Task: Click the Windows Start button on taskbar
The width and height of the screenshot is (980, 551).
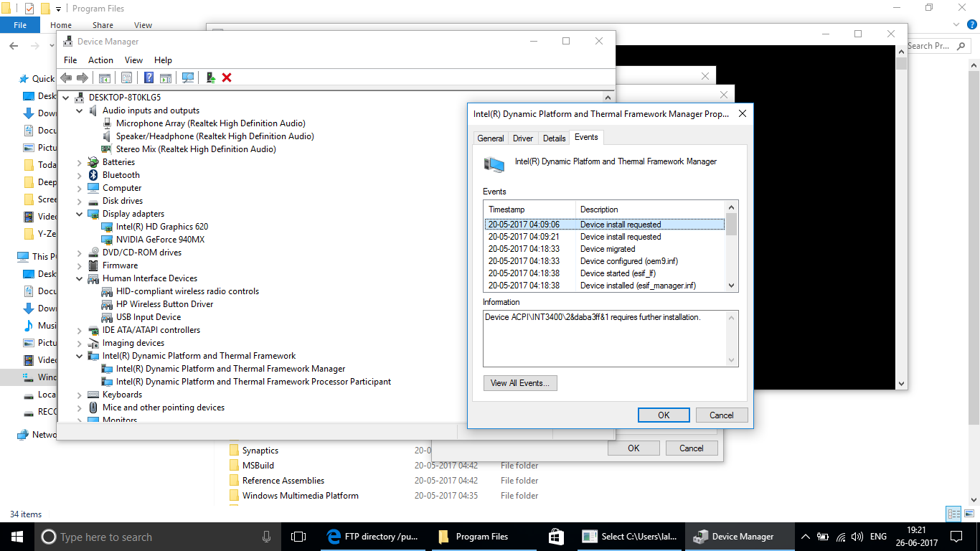Action: [x=17, y=537]
